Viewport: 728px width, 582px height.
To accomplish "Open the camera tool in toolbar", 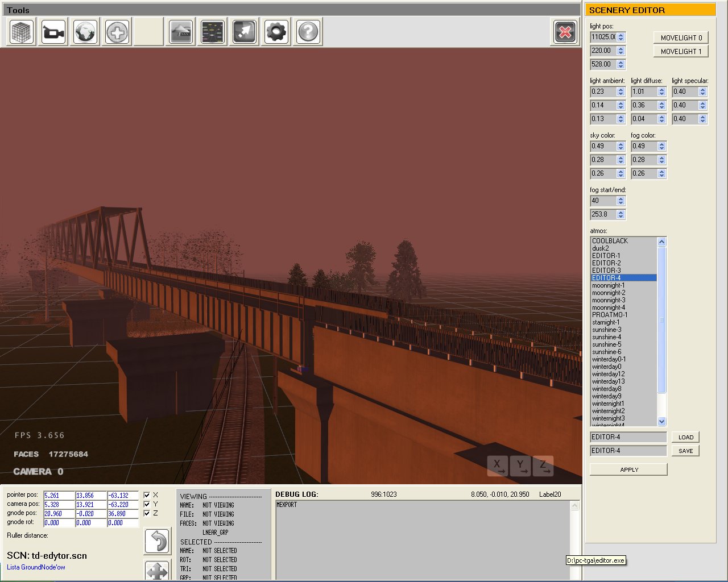I will point(53,32).
